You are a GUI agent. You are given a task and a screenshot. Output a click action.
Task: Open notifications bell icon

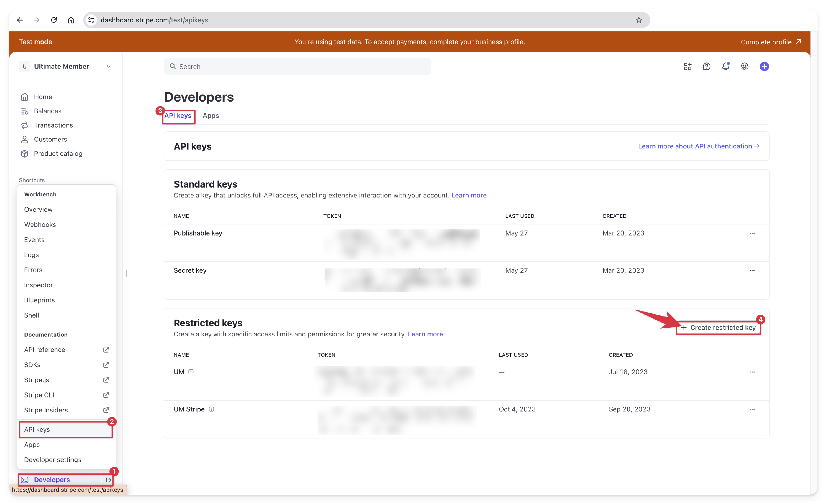pyautogui.click(x=725, y=66)
